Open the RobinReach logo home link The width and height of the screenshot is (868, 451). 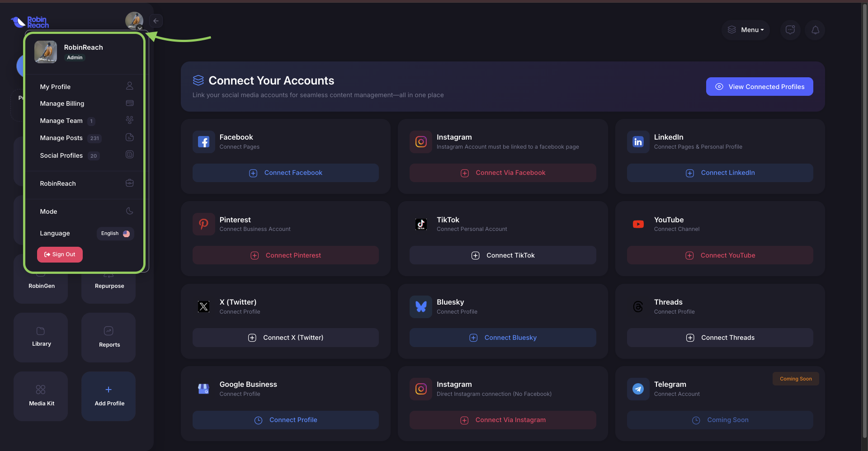[x=30, y=22]
